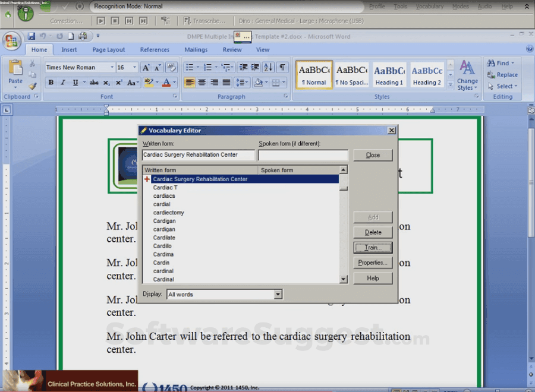Screen dimensions: 535x392
Task: Toggle the bulleted list
Action: click(x=189, y=67)
